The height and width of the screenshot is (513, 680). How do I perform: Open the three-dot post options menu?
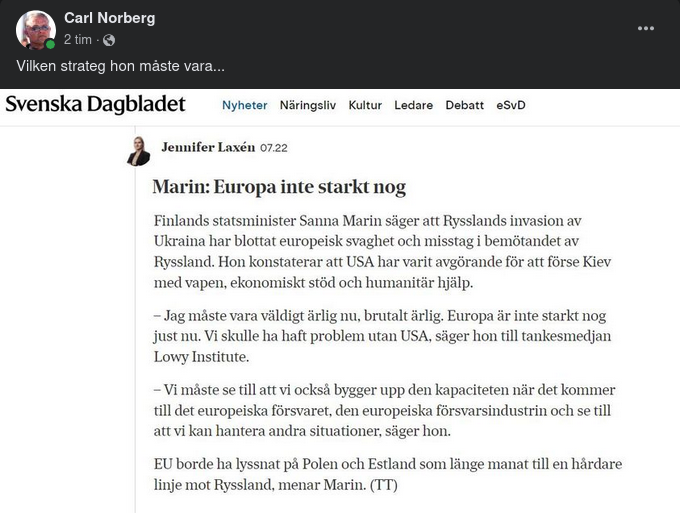pyautogui.click(x=646, y=28)
